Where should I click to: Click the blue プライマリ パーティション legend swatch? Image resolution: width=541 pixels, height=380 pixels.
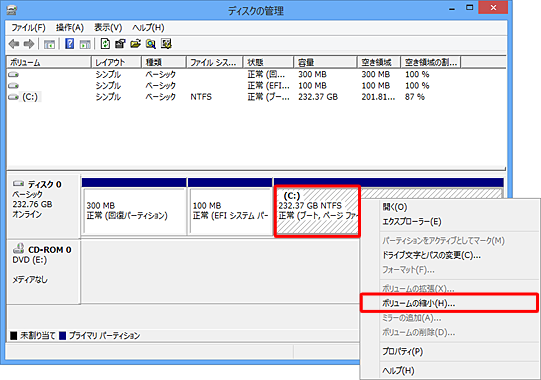coord(62,335)
